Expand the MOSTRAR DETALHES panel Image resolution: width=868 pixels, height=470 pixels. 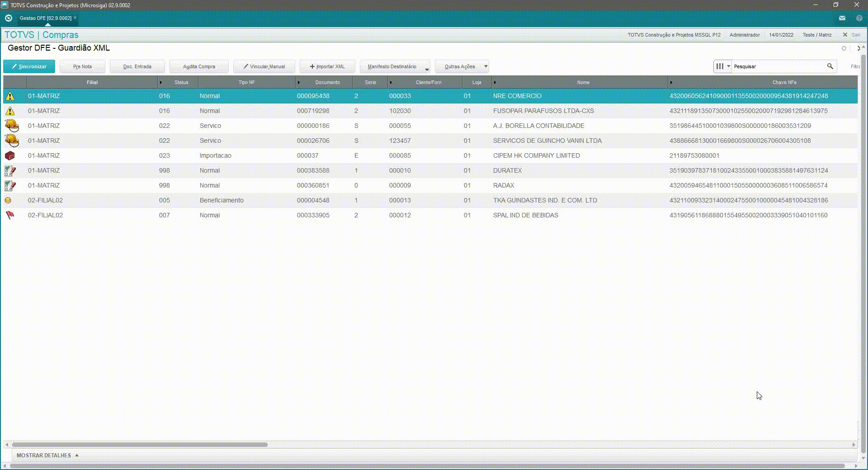point(47,455)
